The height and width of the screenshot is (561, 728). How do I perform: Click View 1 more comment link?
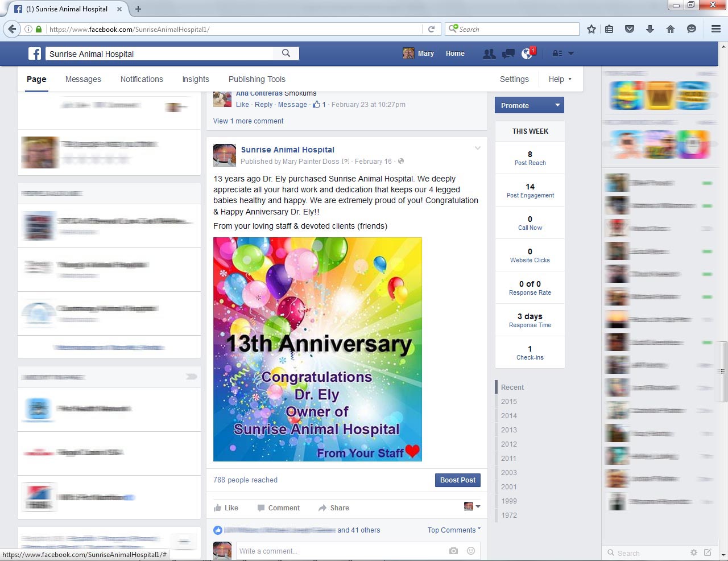[249, 121]
